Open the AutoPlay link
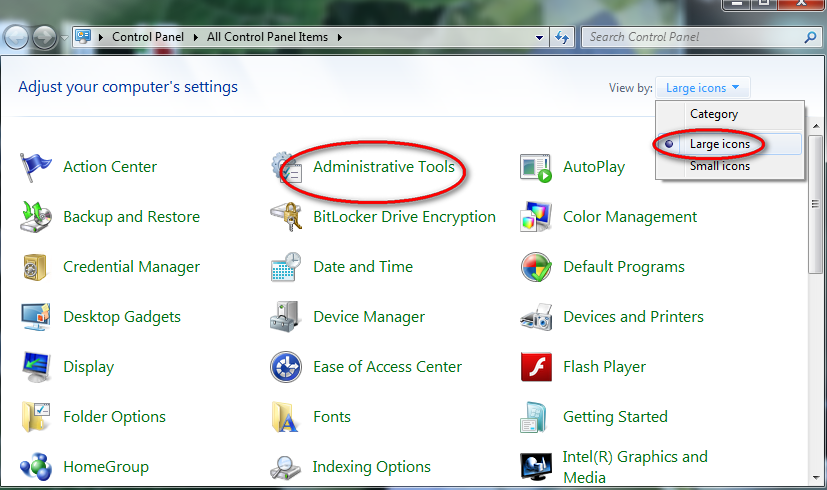 (594, 167)
